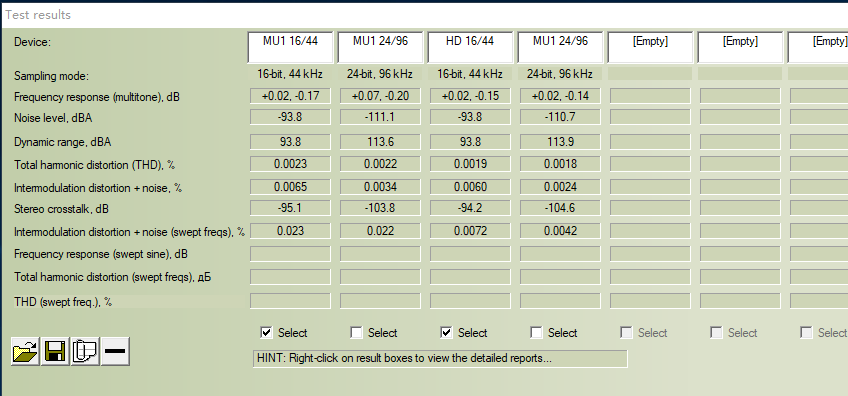The height and width of the screenshot is (396, 848).
Task: Click MU1 24/96 device box above +0.07, -0.20
Action: coord(380,47)
